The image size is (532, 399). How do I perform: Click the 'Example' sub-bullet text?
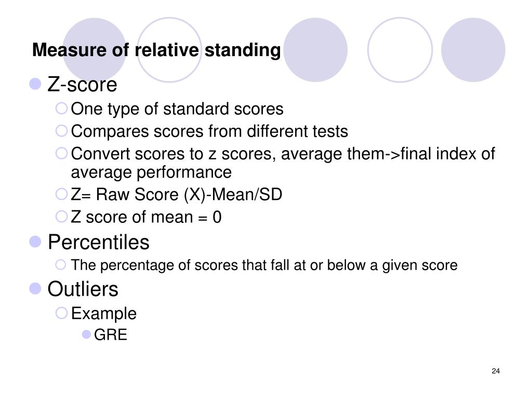coord(103,313)
